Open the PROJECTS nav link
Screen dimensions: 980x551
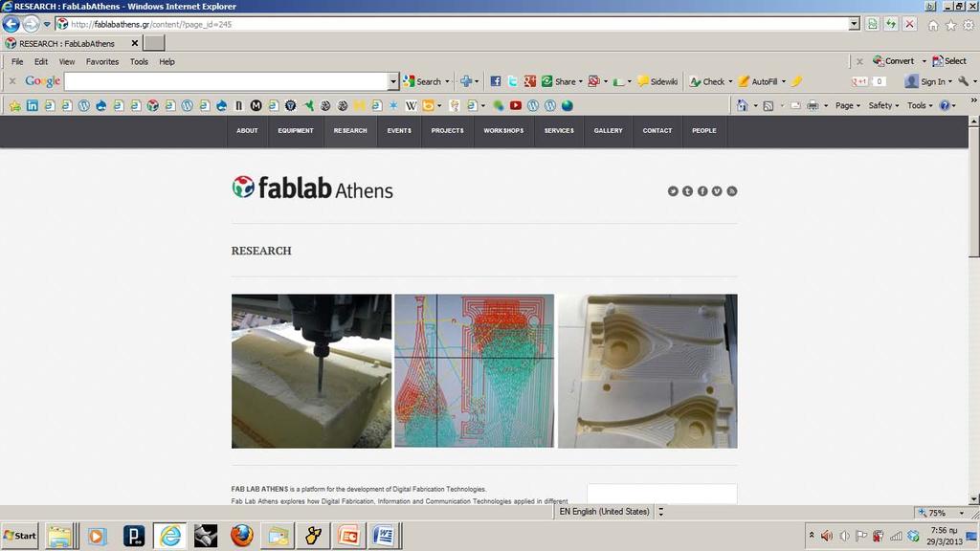click(448, 131)
